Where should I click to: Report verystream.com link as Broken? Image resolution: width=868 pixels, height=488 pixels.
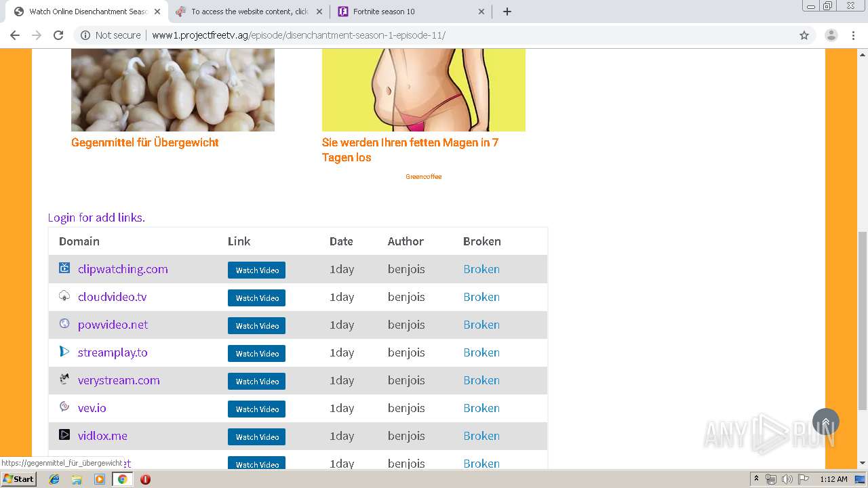481,380
